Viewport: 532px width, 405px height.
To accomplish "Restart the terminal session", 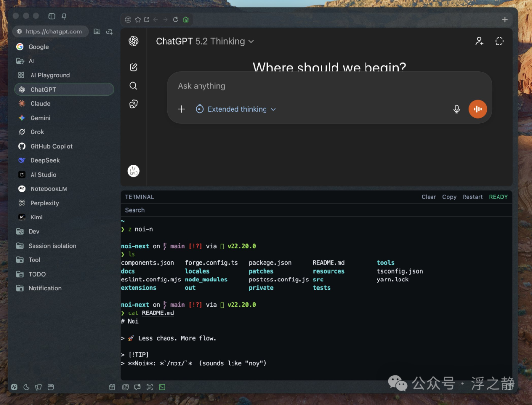I will [472, 197].
